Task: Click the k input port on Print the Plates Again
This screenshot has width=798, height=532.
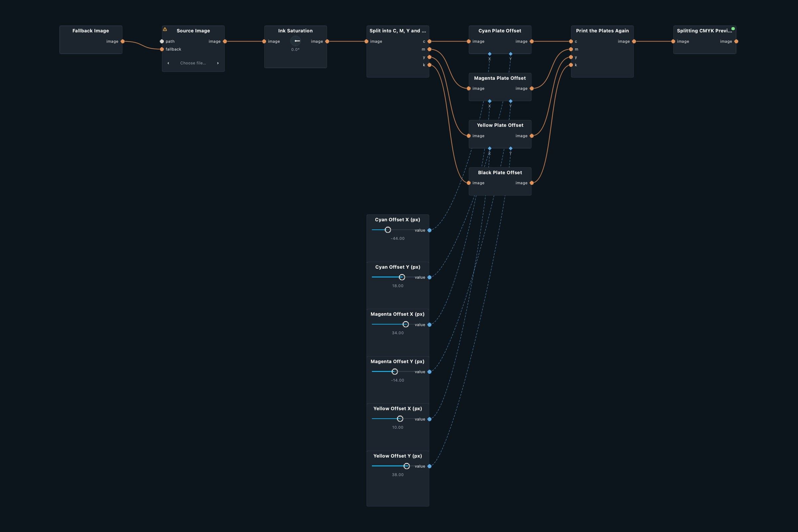Action: pos(571,65)
